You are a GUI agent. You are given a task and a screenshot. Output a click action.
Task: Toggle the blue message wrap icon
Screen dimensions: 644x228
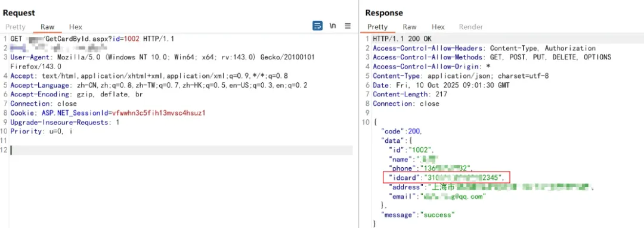317,26
